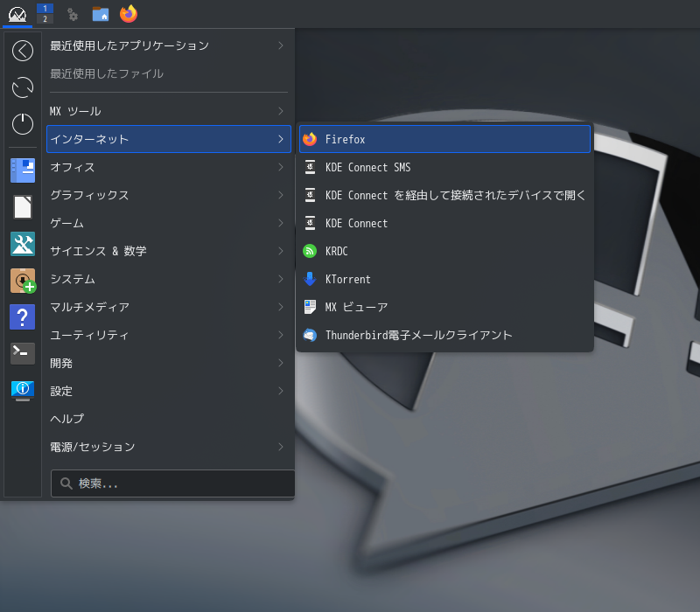Expand the MX ツール submenu arrow
Screen dimensions: 700x612
[x=280, y=111]
